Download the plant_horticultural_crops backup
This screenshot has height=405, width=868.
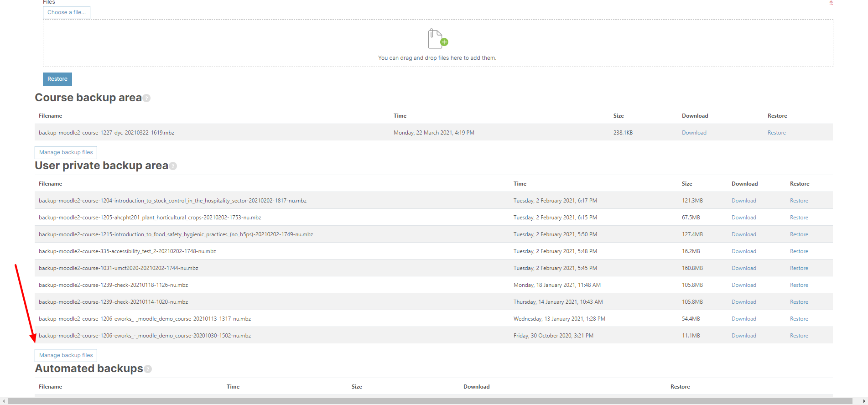(x=744, y=218)
